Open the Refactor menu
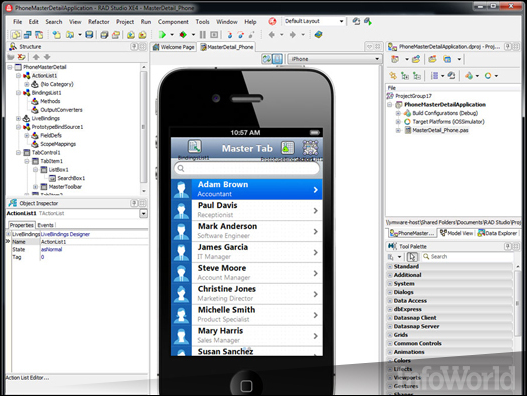The width and height of the screenshot is (527, 396). coord(98,22)
